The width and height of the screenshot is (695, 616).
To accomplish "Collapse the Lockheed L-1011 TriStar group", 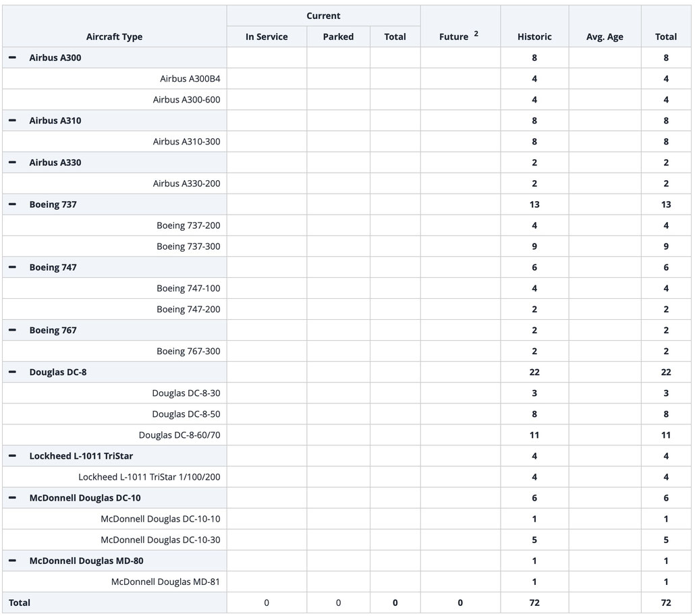I will [x=12, y=456].
